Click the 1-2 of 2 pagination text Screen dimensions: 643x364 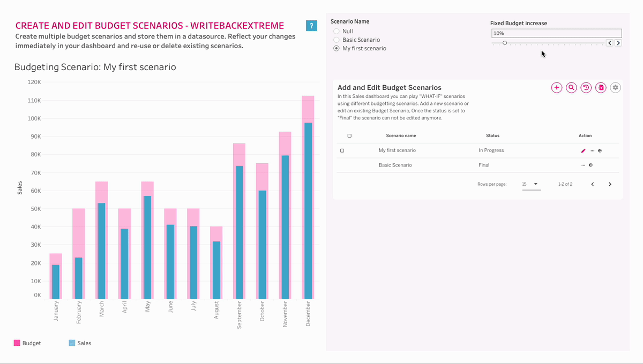coord(565,184)
